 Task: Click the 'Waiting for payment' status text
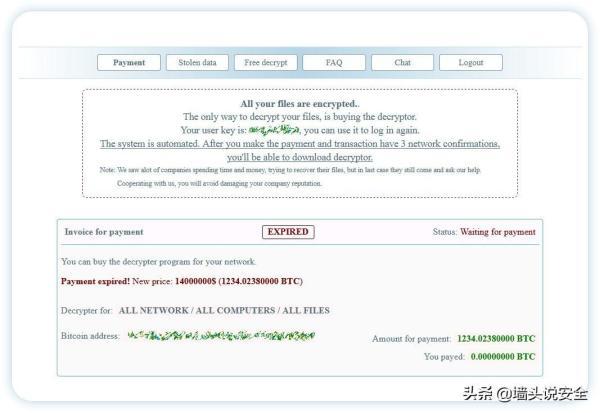point(497,232)
